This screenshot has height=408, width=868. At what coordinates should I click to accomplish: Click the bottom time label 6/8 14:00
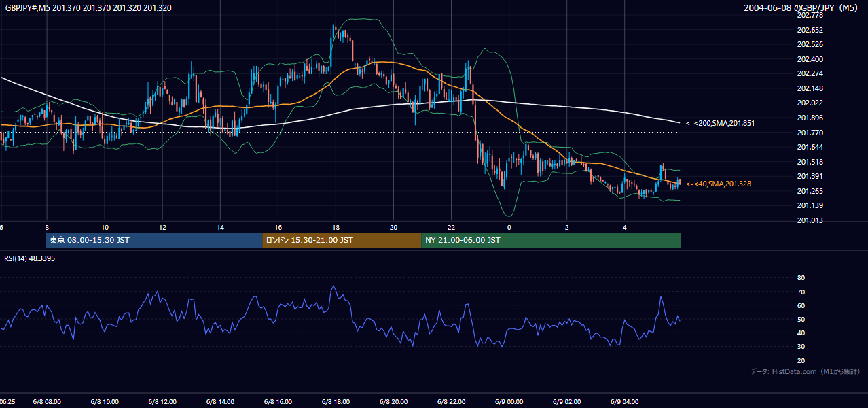pyautogui.click(x=220, y=401)
